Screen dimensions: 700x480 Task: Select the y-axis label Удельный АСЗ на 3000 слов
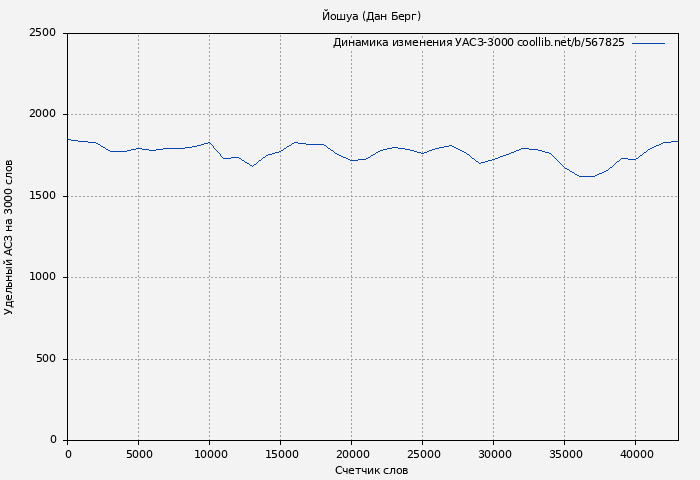[10, 237]
